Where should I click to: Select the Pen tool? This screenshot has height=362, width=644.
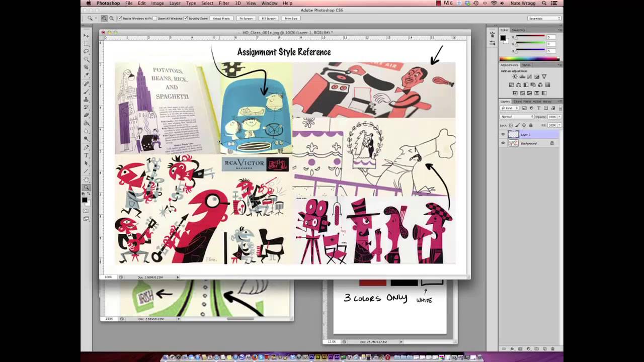coord(86,148)
